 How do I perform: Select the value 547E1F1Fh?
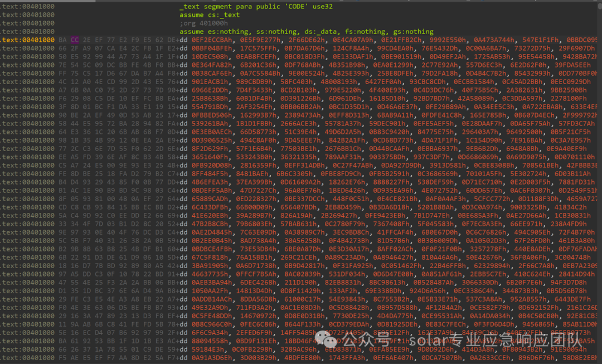tap(541, 40)
